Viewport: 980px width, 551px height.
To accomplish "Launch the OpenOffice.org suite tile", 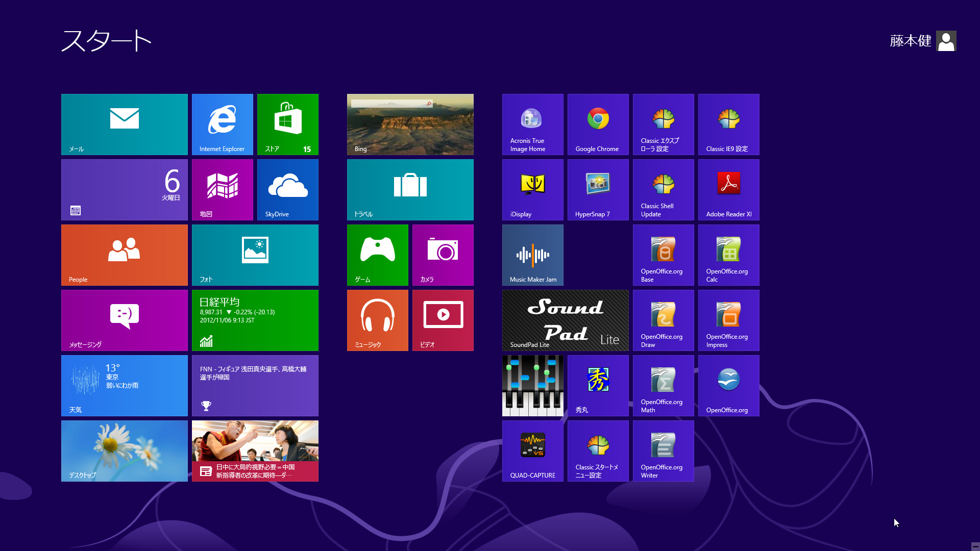I will click(x=729, y=386).
